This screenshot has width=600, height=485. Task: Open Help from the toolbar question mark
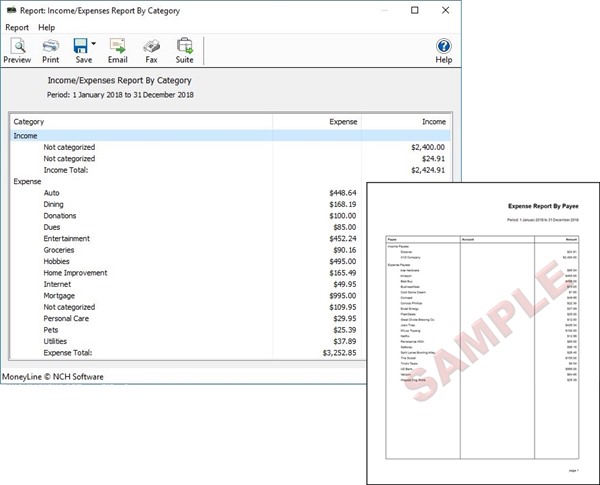443,51
